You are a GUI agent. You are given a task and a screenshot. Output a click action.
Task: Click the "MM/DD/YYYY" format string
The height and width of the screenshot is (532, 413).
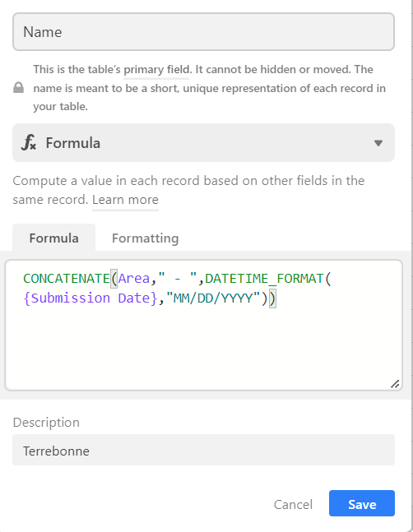click(213, 298)
